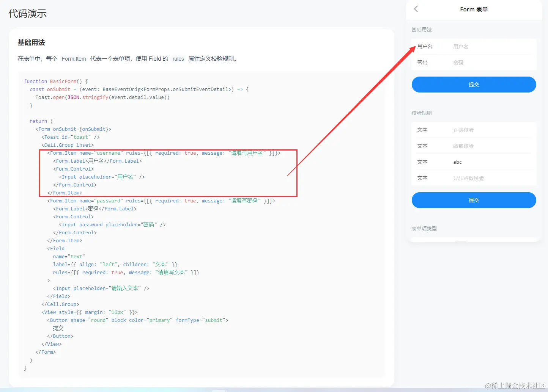
Task: Go back using the Form 表单 header arrow
Action: click(416, 9)
